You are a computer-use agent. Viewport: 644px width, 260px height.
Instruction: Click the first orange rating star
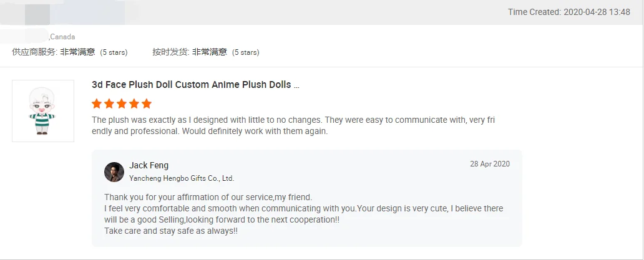pos(97,104)
